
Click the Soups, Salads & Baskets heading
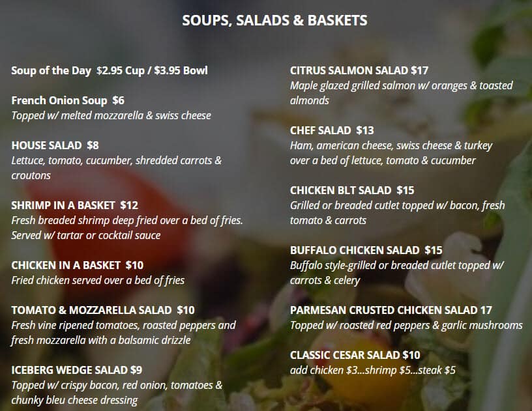coord(274,20)
